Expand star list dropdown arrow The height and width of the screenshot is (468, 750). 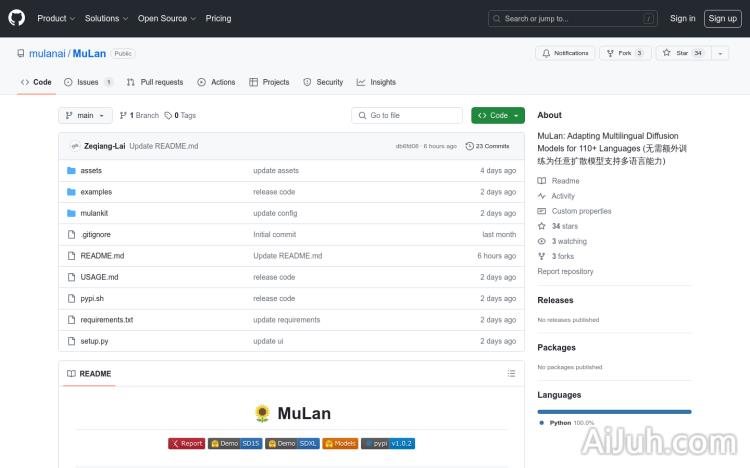(721, 53)
